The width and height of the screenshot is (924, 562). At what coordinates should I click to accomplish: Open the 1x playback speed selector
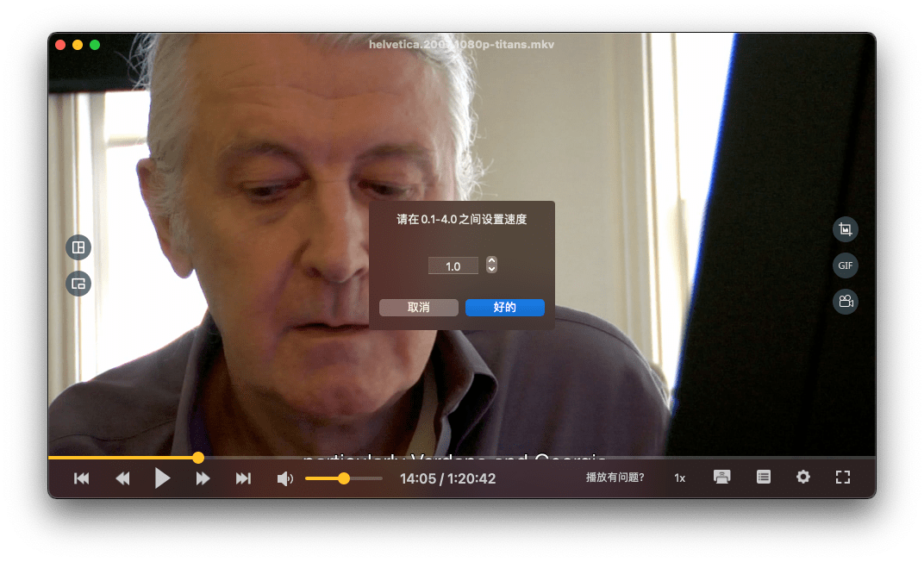(x=679, y=478)
